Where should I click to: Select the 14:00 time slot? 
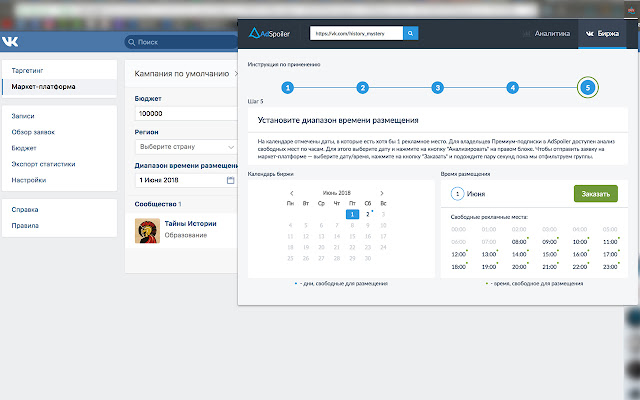(x=519, y=254)
